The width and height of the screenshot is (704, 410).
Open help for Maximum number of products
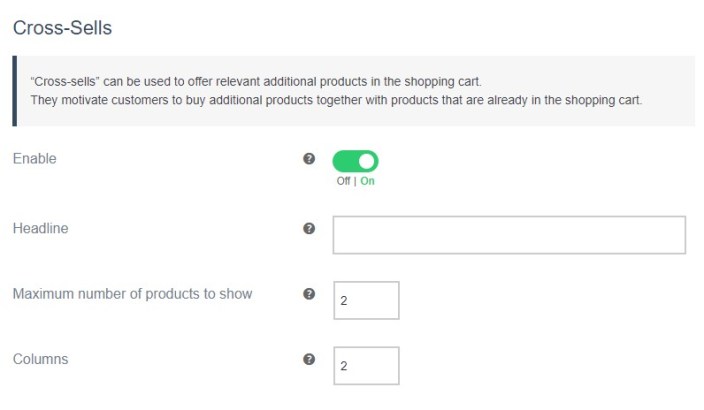[x=309, y=294]
